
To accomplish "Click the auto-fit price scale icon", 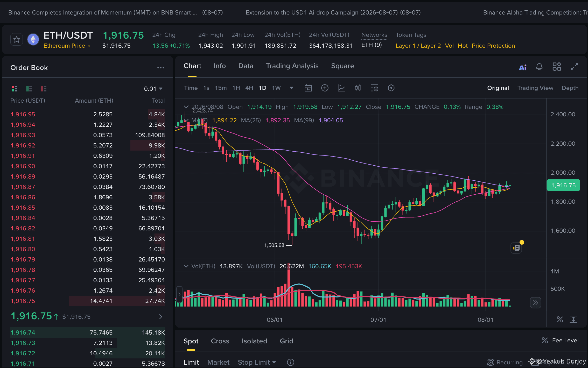I will click(573, 320).
